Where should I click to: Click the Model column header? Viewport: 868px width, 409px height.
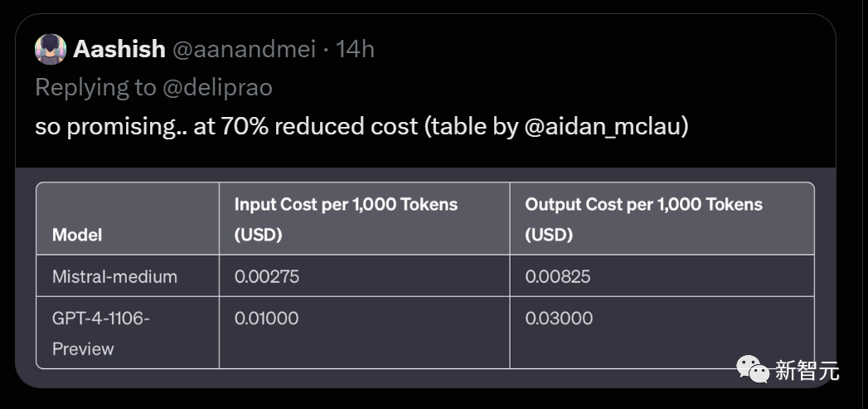(x=77, y=235)
